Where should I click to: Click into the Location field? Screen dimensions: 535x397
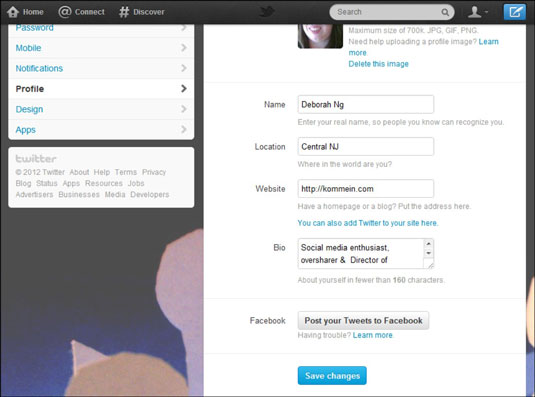click(x=366, y=147)
